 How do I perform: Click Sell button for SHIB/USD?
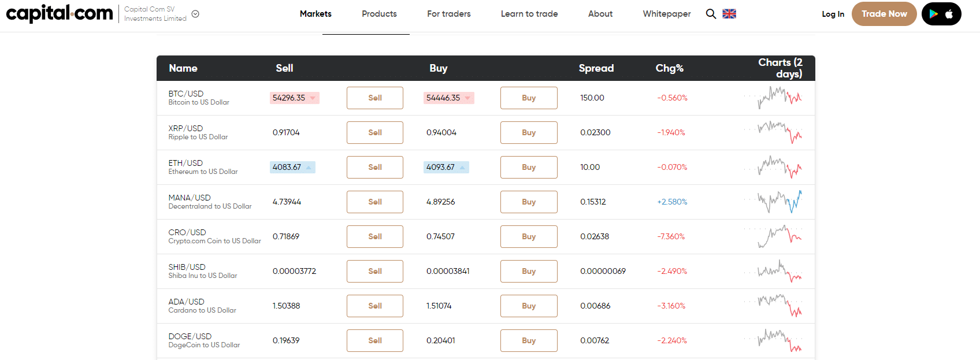(x=375, y=271)
